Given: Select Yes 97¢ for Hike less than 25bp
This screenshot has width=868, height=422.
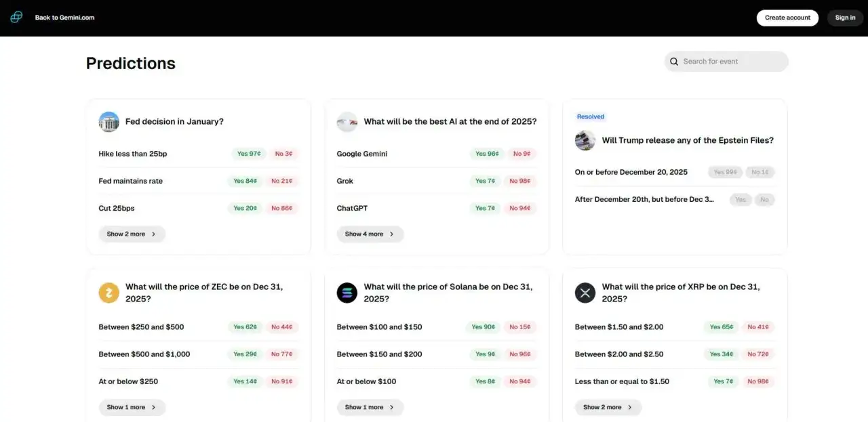Looking at the screenshot, I should [249, 154].
